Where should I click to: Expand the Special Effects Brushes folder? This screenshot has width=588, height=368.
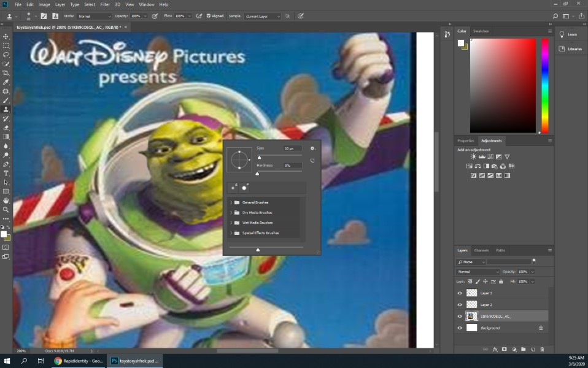pyautogui.click(x=231, y=232)
